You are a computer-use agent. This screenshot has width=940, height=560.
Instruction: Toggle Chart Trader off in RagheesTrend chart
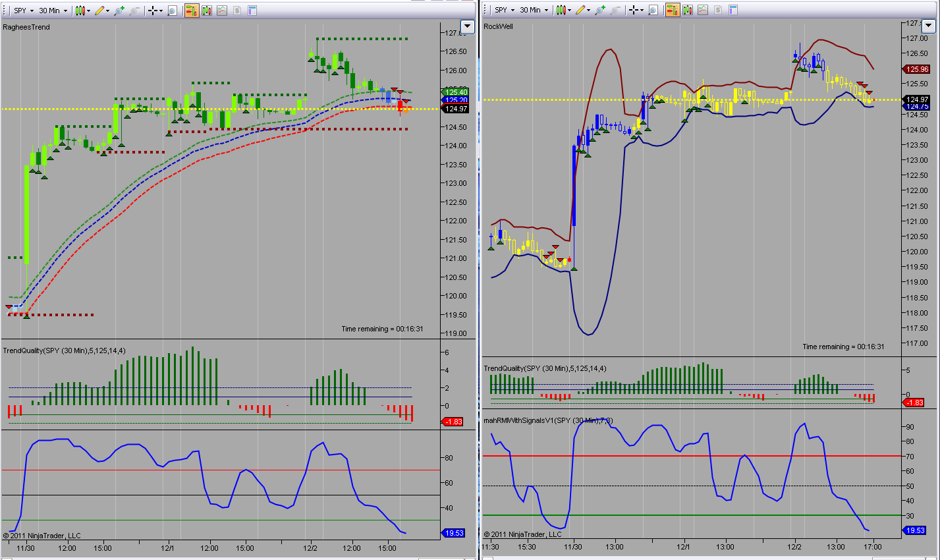pyautogui.click(x=192, y=11)
